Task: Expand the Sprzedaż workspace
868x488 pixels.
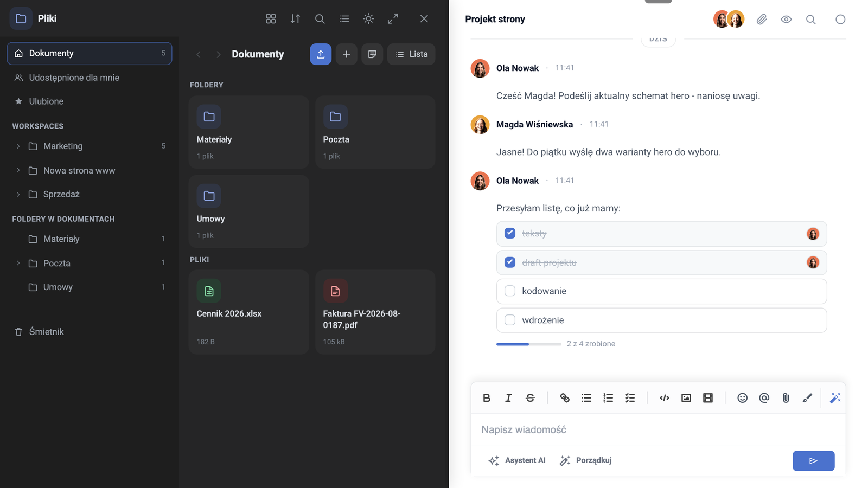Action: 18,194
